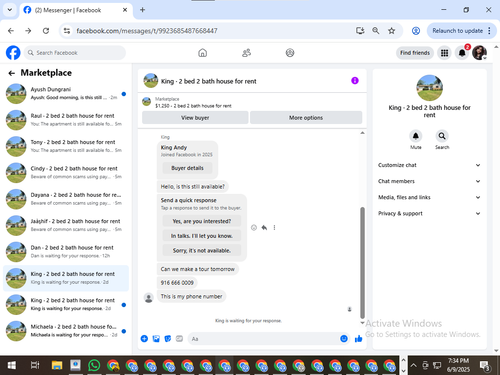Send 'In talks. I'll let you know.' response
Viewport: 500px width, 375px height.
point(202,236)
